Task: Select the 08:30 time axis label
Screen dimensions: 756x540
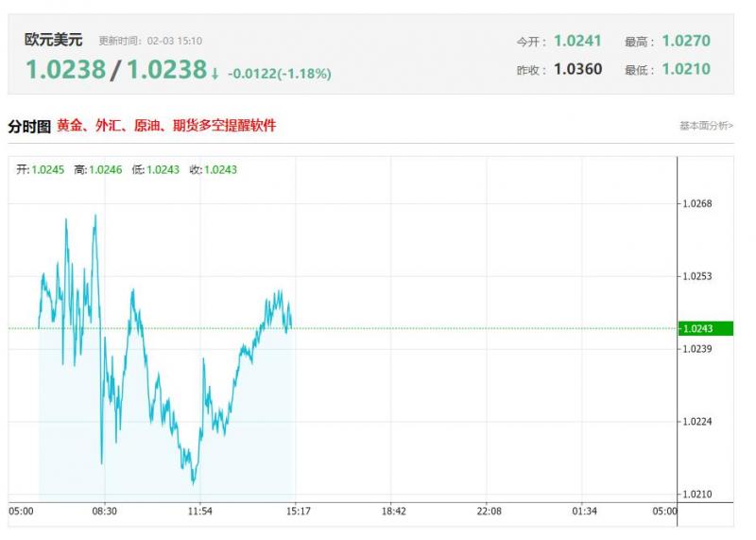Action: point(105,511)
